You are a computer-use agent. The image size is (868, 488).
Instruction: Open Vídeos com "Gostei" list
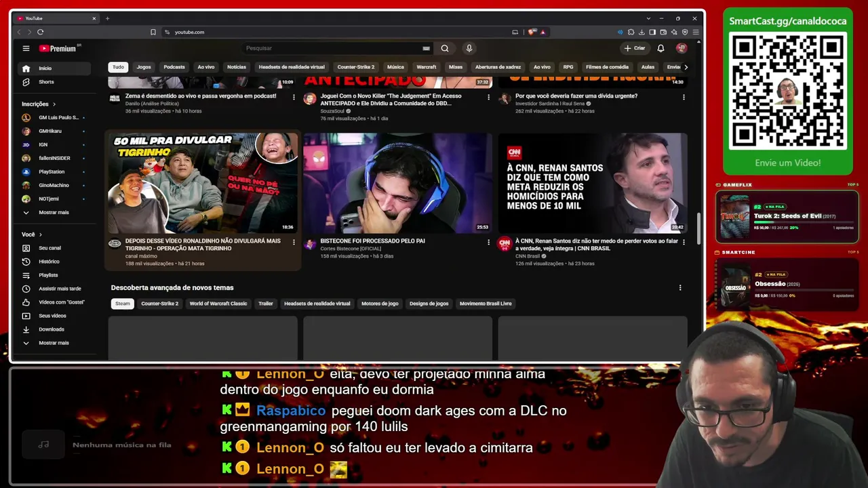coord(54,302)
